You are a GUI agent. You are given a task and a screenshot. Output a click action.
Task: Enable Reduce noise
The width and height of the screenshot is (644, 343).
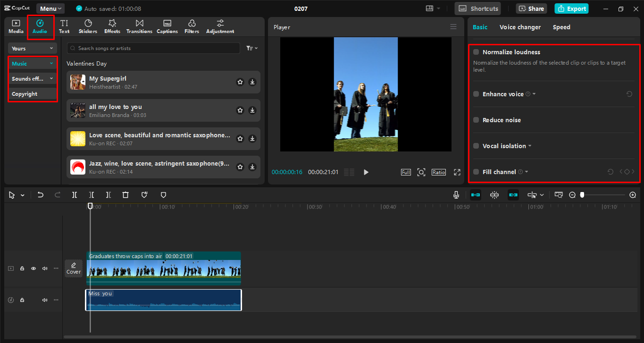(476, 120)
